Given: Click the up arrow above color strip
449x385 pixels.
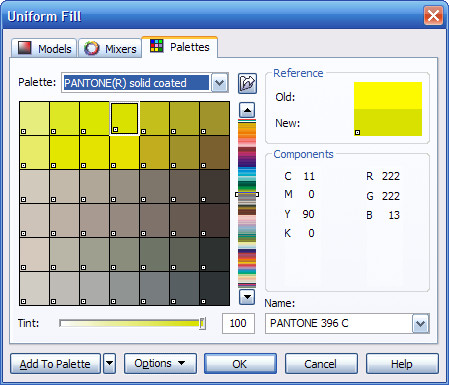Looking at the screenshot, I should pos(247,110).
